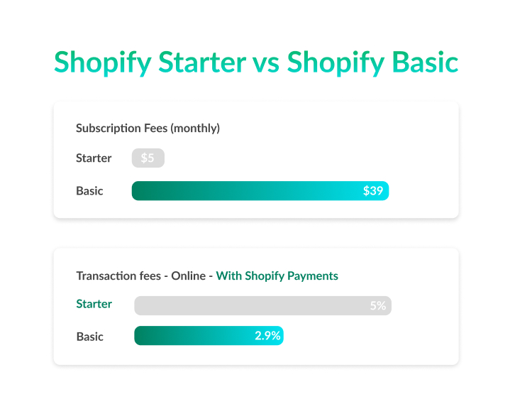Click 'Shopify Basic' in the main title
532x409 pixels.
coord(372,62)
